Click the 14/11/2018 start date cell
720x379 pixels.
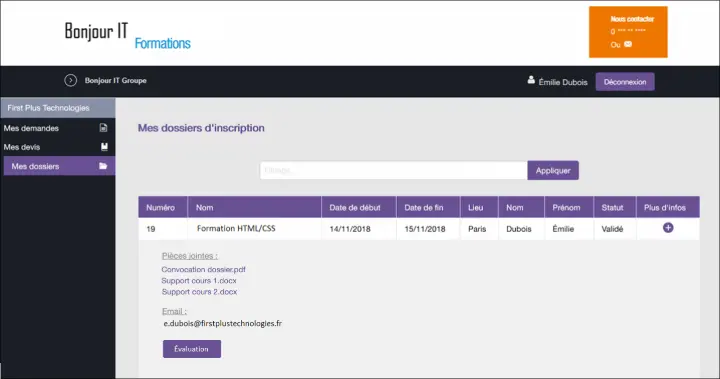tap(359, 229)
